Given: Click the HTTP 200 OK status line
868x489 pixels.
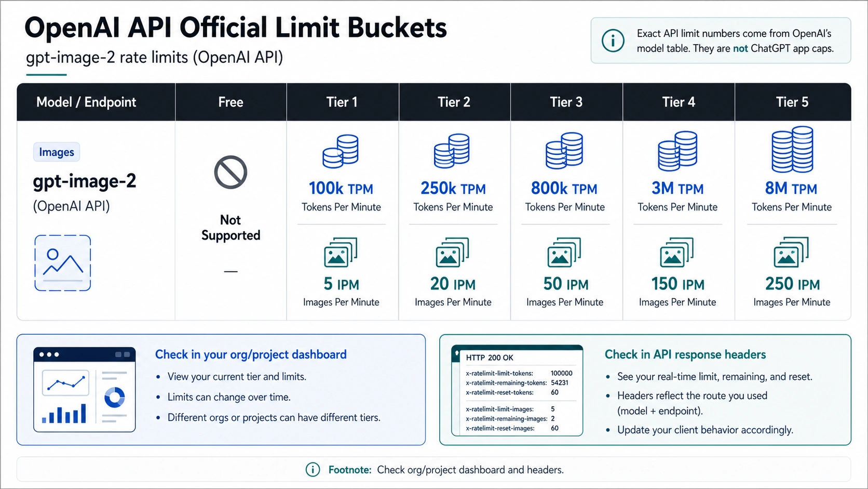Looking at the screenshot, I should click(490, 358).
